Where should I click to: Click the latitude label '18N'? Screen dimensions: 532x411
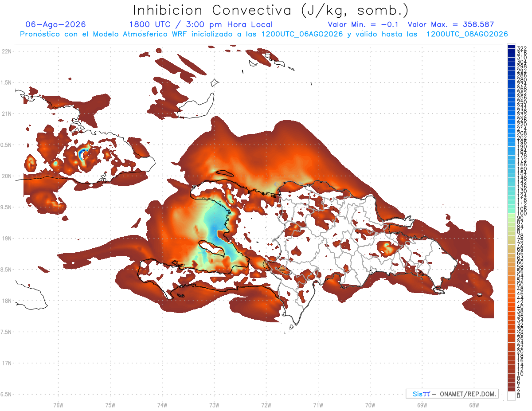tap(6, 301)
